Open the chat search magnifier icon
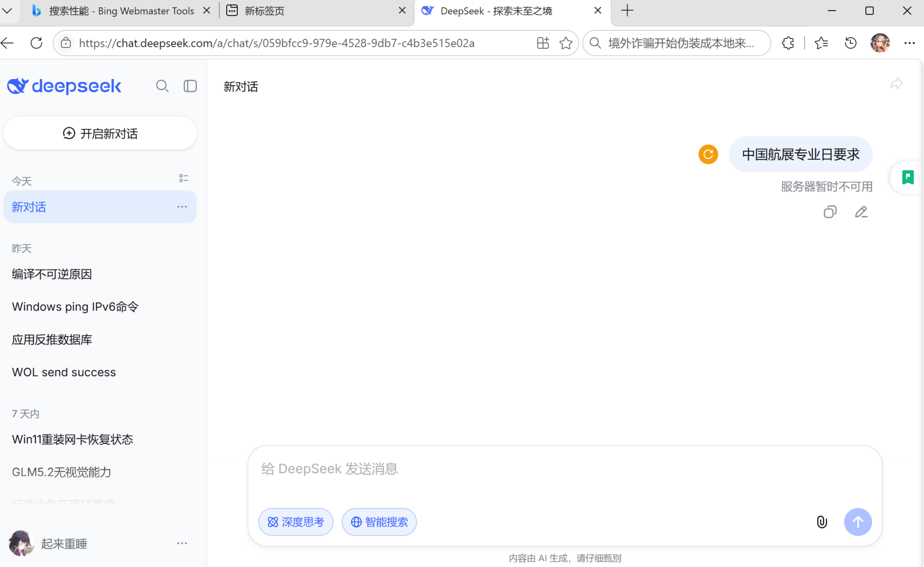Image resolution: width=924 pixels, height=567 pixels. [x=162, y=86]
